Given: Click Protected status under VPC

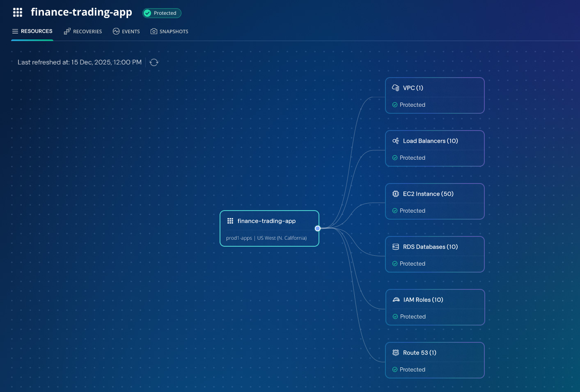Looking at the screenshot, I should (x=413, y=105).
